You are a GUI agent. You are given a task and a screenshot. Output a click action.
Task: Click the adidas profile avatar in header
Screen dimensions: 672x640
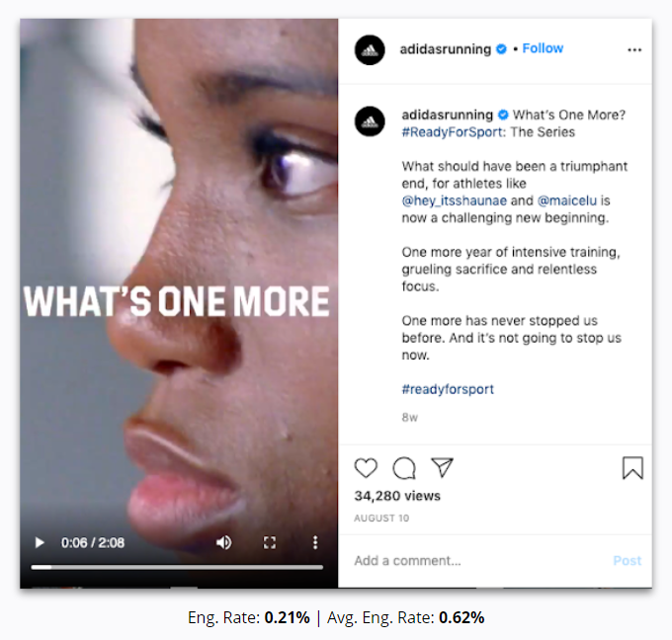tap(370, 50)
